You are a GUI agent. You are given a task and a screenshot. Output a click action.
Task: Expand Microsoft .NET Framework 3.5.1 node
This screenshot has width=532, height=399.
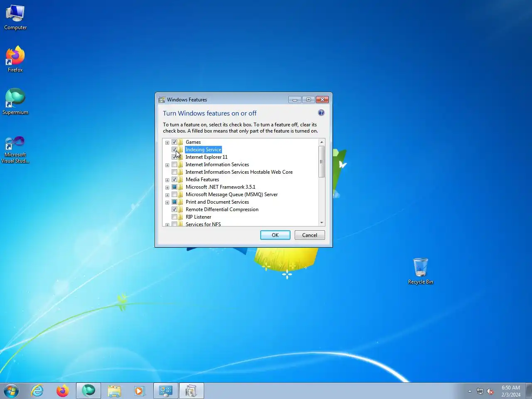(x=167, y=187)
